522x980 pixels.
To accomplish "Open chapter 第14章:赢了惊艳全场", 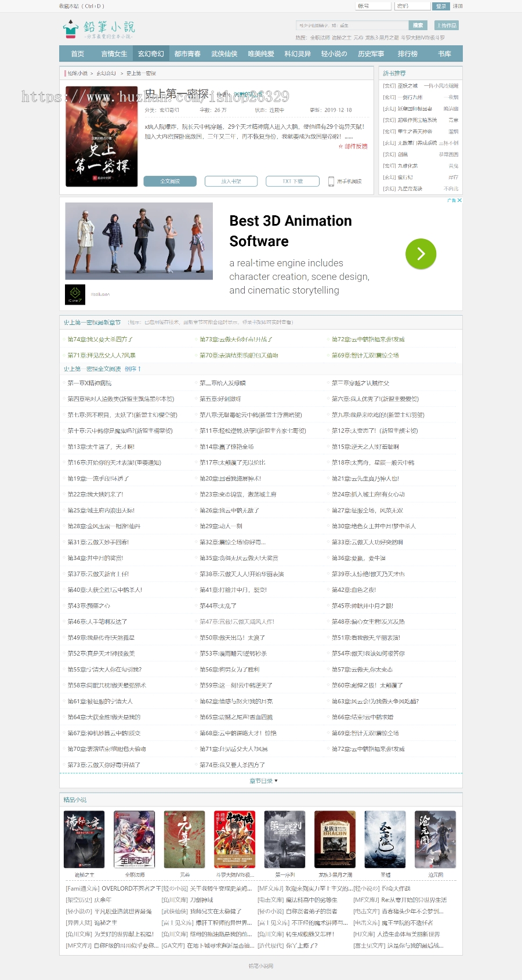I will [227, 447].
